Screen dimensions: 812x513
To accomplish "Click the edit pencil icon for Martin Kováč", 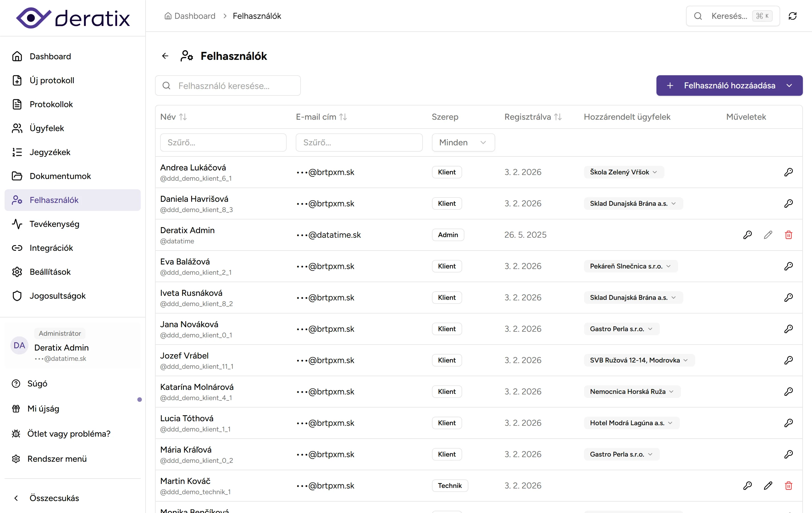I will [x=768, y=486].
